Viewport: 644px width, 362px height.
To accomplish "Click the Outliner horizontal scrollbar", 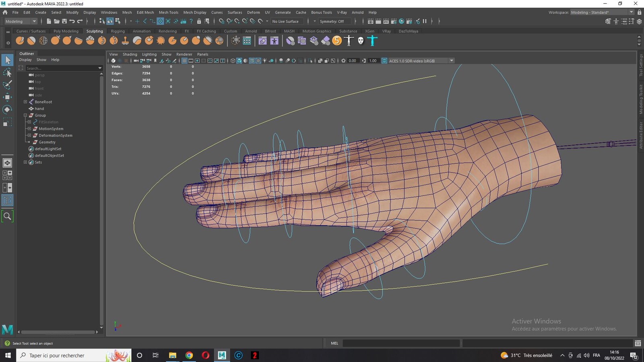I will [58, 332].
